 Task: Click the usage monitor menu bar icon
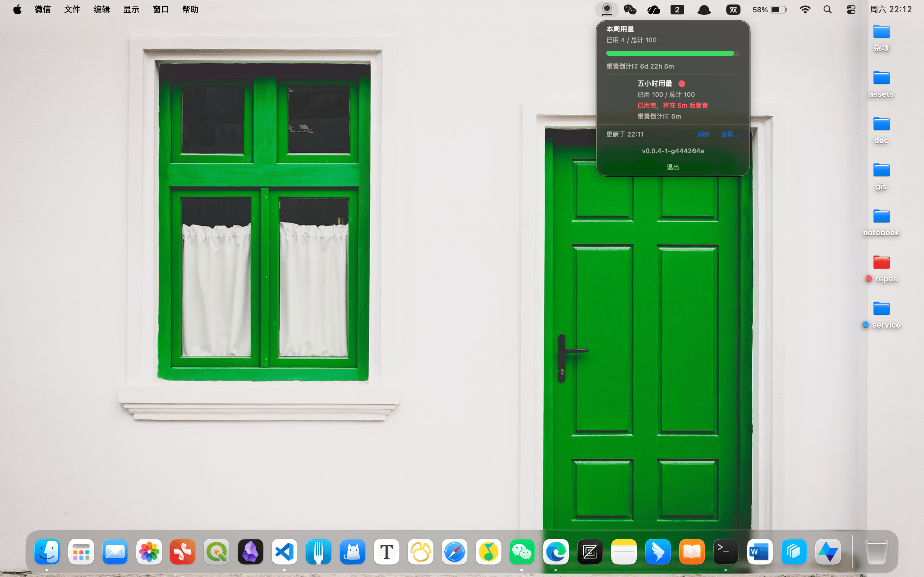click(607, 9)
